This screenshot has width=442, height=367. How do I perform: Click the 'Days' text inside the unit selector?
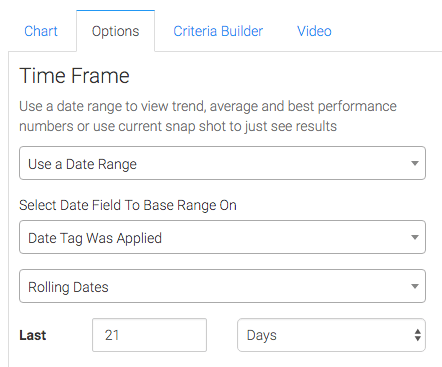click(262, 335)
